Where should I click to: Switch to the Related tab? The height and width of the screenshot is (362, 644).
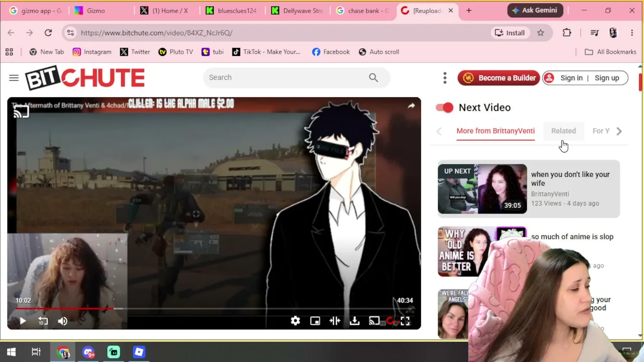click(563, 131)
